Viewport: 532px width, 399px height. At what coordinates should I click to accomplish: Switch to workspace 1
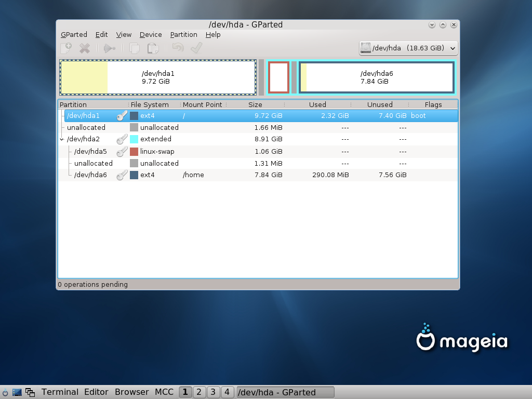point(185,392)
